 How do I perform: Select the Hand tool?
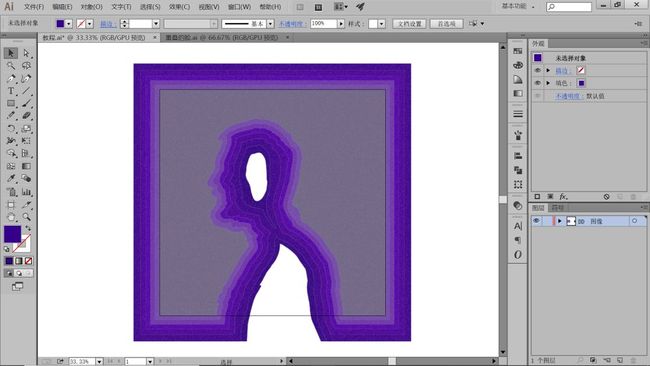click(11, 217)
